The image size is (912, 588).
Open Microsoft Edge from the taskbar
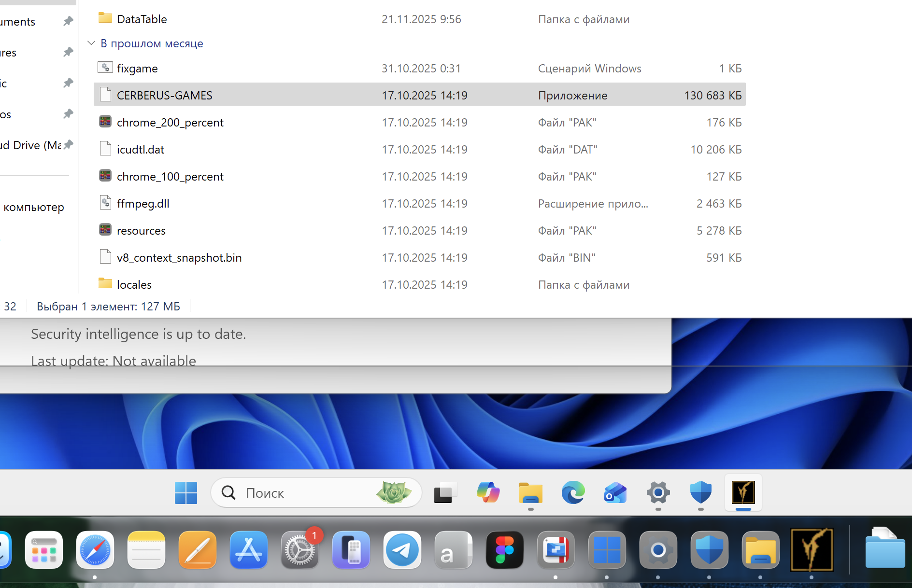click(573, 493)
